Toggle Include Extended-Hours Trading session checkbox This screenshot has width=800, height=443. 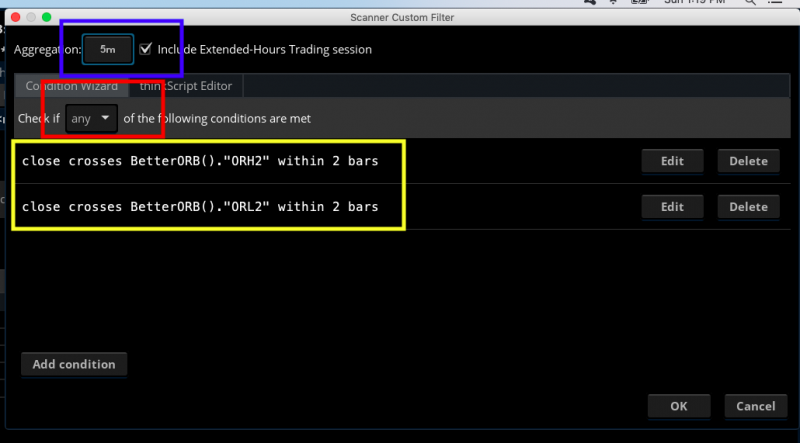pyautogui.click(x=147, y=48)
